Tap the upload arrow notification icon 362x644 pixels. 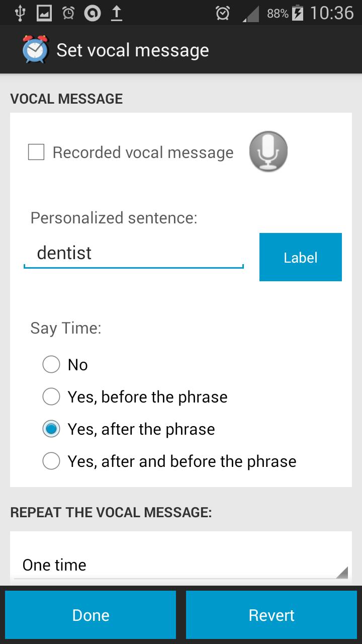pos(116,13)
